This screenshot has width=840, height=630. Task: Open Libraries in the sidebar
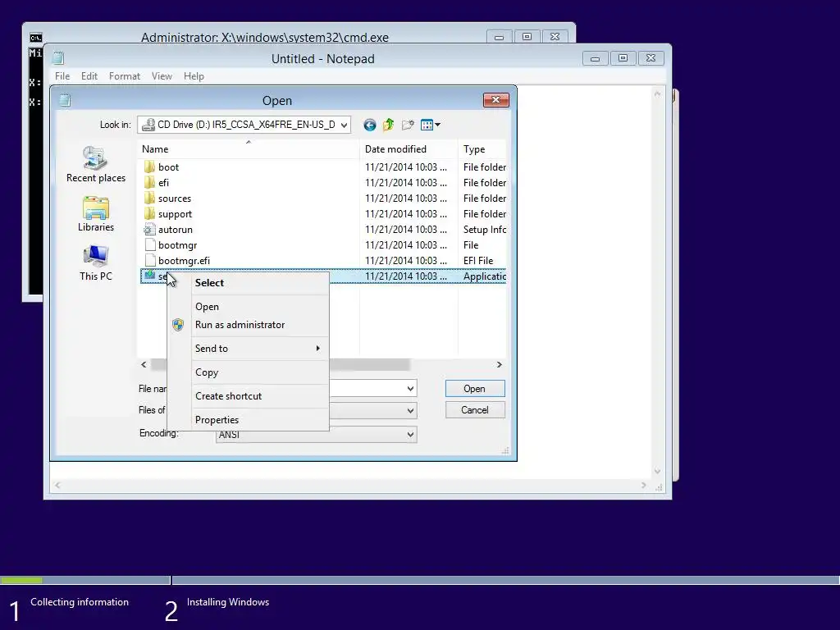pyautogui.click(x=96, y=214)
